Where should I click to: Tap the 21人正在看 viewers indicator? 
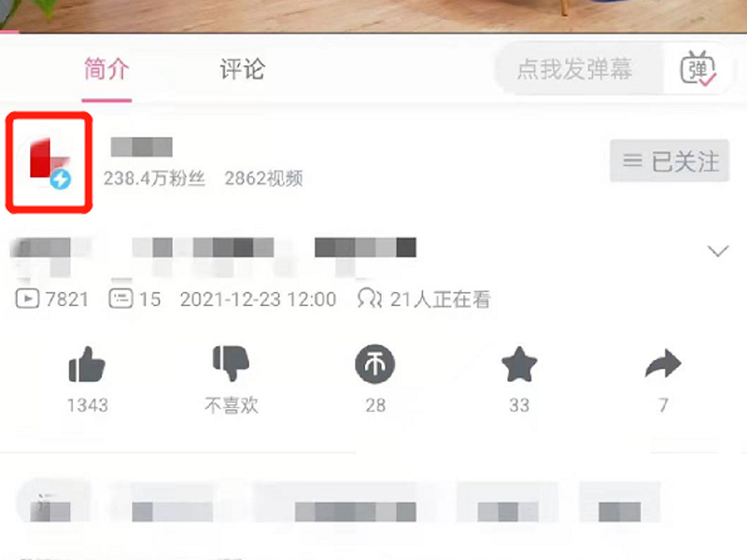[x=424, y=299]
